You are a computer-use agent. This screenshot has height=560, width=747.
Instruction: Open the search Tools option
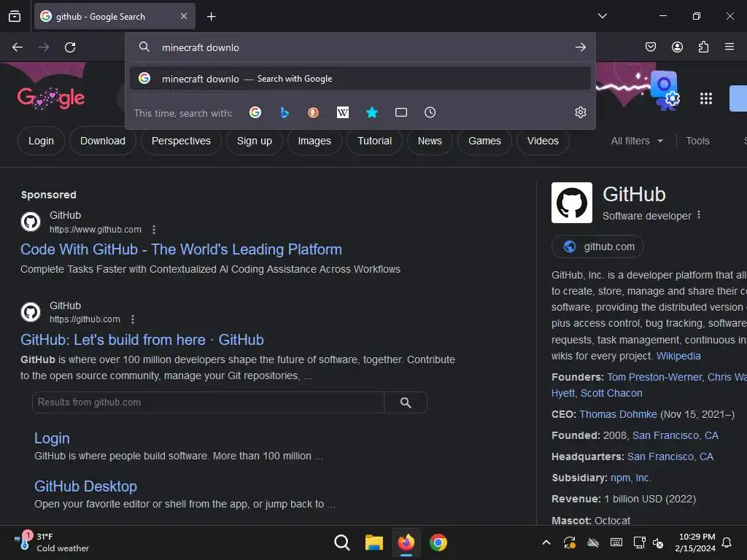697,141
